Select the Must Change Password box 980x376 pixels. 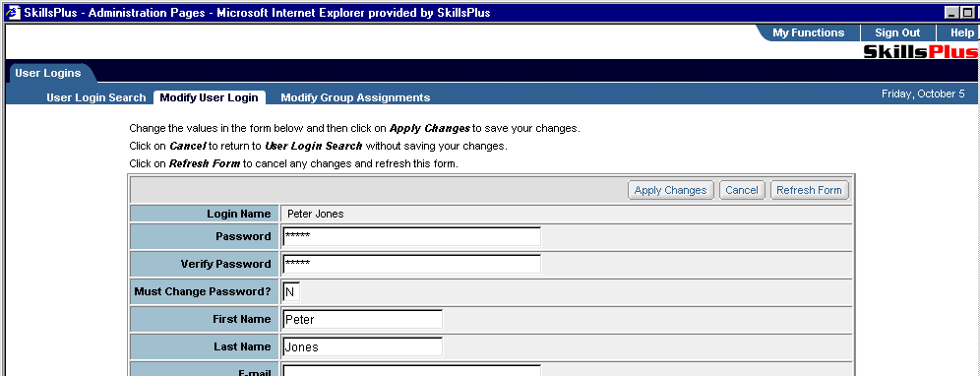click(291, 291)
